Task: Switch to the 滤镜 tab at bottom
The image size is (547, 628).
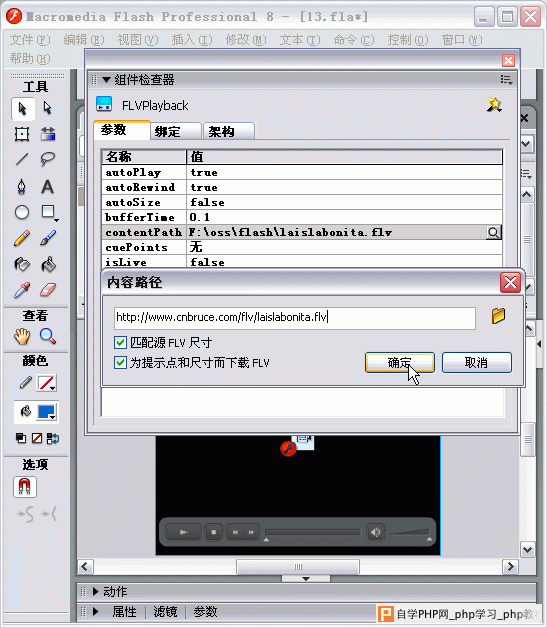Action: pyautogui.click(x=165, y=612)
